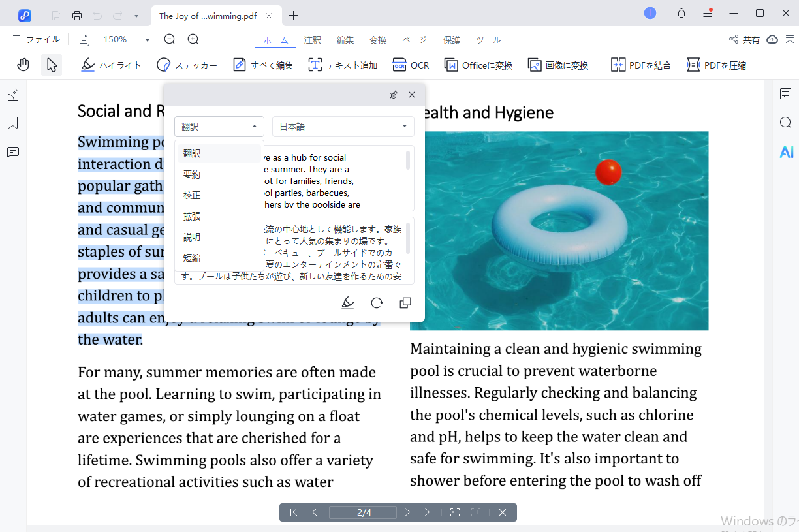The image size is (799, 532).
Task: Click the page number field 2/4
Action: click(x=363, y=512)
